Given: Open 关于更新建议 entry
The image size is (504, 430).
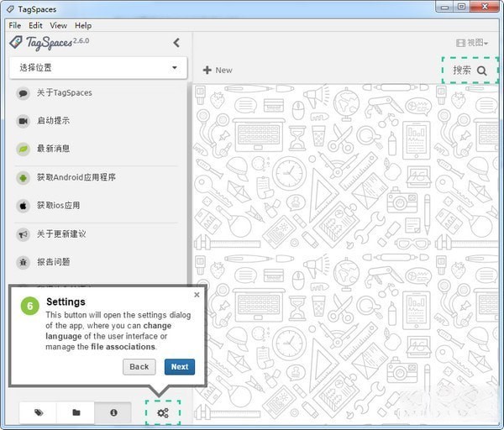Looking at the screenshot, I should pos(61,234).
